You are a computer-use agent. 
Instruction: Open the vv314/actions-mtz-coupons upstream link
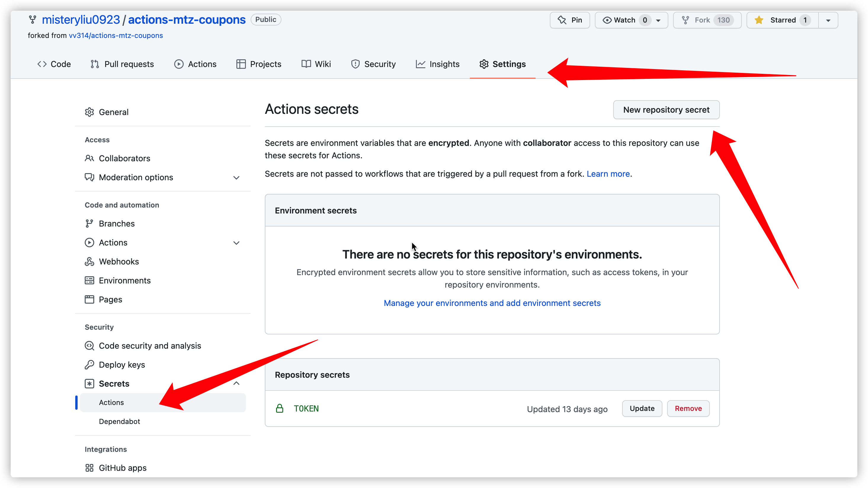pos(116,35)
